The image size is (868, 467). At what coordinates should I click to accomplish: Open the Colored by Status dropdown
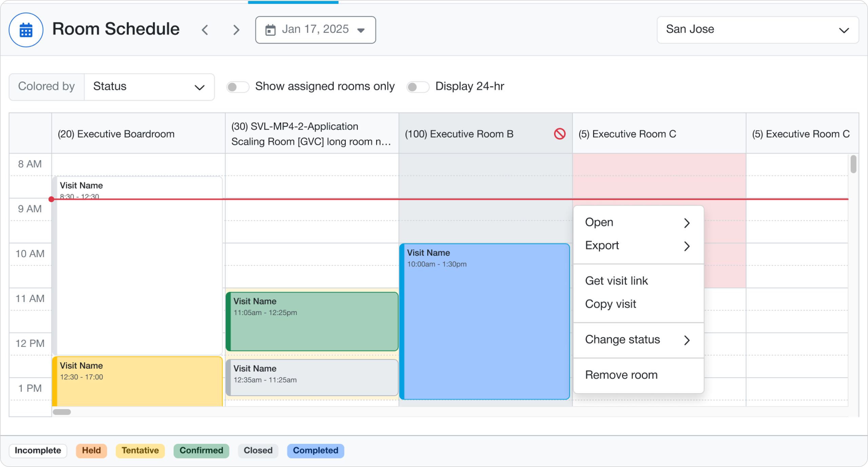point(149,87)
